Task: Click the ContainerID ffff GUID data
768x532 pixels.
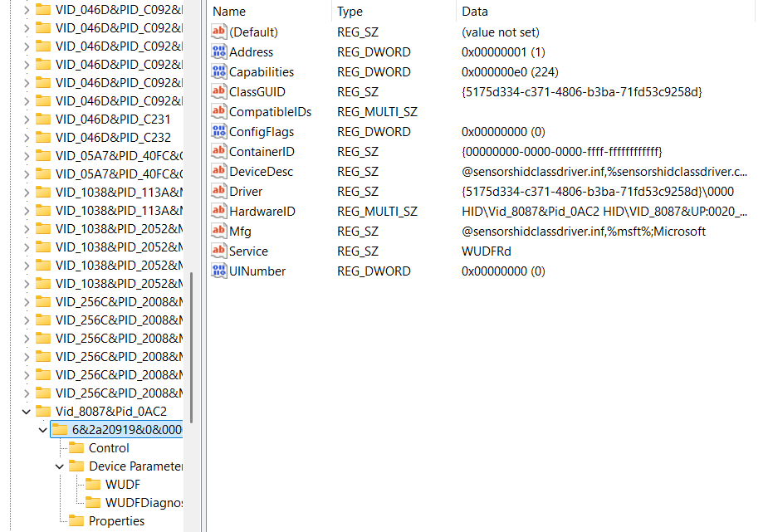Action: (562, 152)
